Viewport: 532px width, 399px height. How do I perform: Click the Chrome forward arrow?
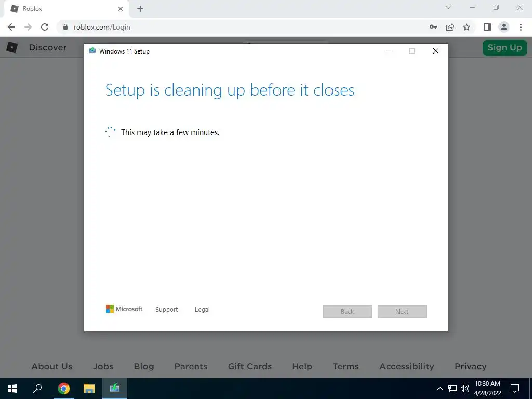(28, 27)
